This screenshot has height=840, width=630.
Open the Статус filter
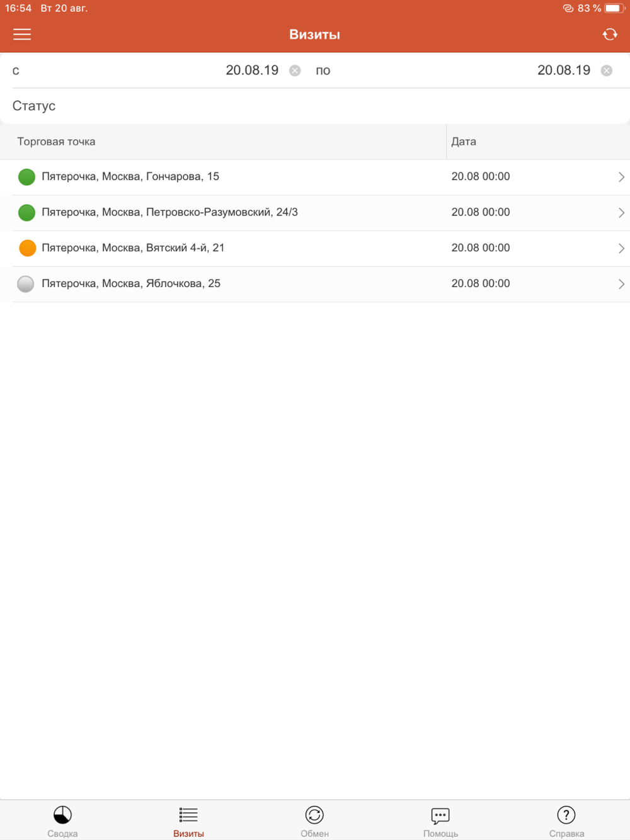coord(315,106)
